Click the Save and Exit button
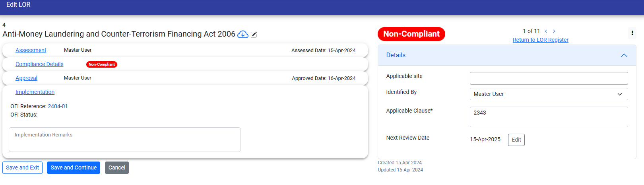Viewport: 644px width, 185px height. point(22,167)
